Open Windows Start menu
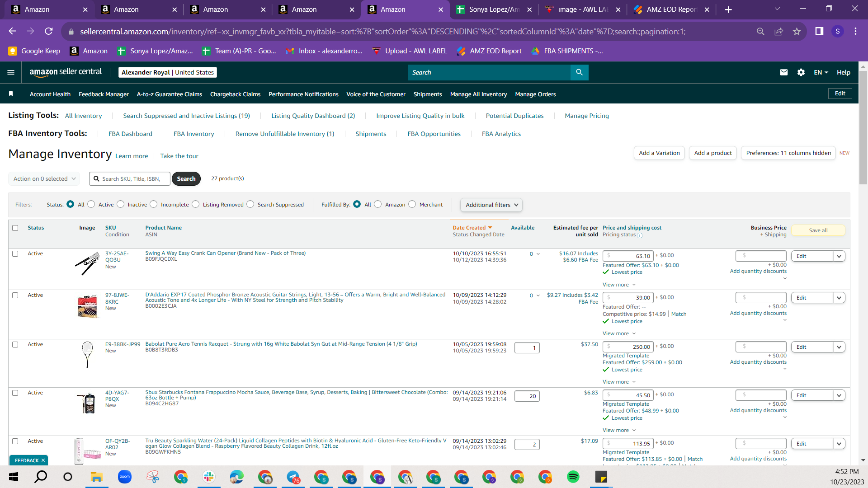The width and height of the screenshot is (868, 488). pyautogui.click(x=13, y=477)
